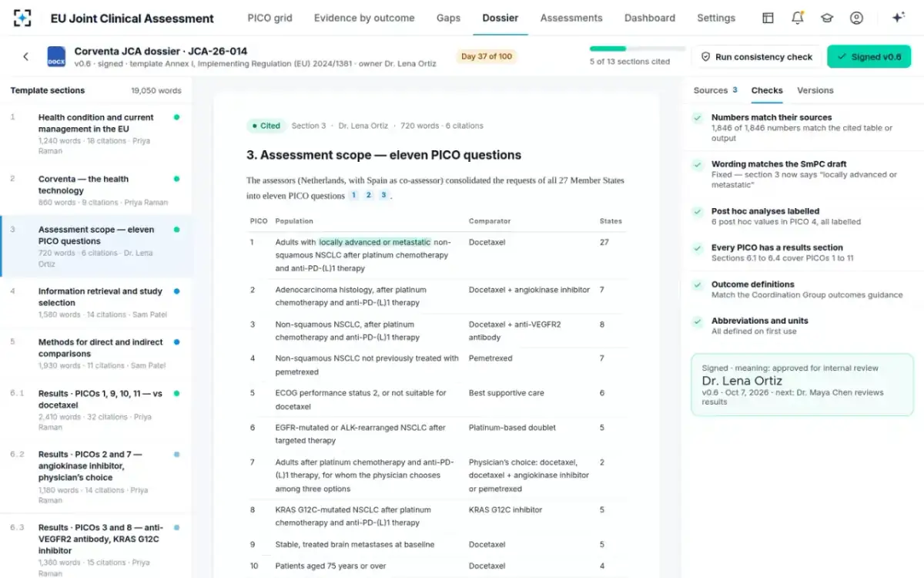Click the Signed v0.6 button

(x=869, y=56)
